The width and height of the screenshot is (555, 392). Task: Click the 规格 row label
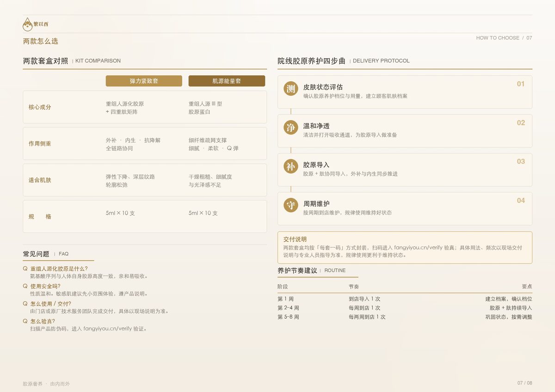[x=40, y=217]
